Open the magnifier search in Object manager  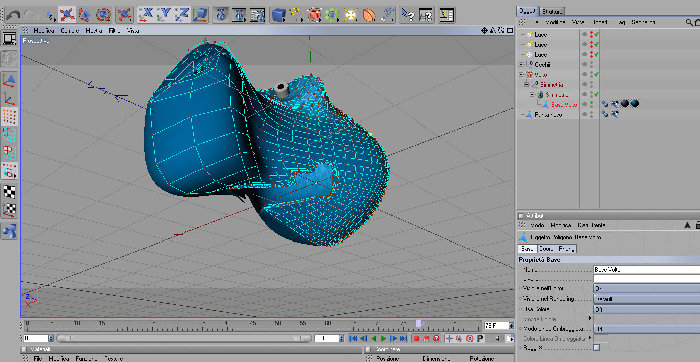click(x=689, y=22)
